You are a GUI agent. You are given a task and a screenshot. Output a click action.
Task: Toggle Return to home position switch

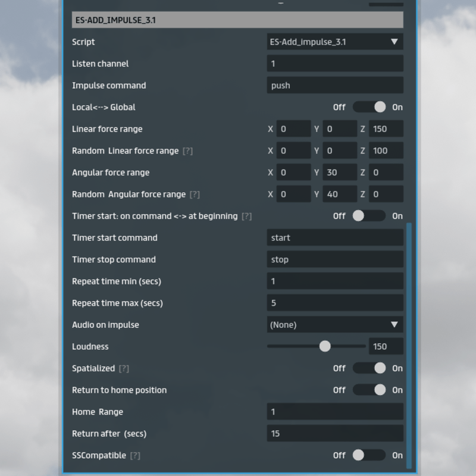(369, 390)
